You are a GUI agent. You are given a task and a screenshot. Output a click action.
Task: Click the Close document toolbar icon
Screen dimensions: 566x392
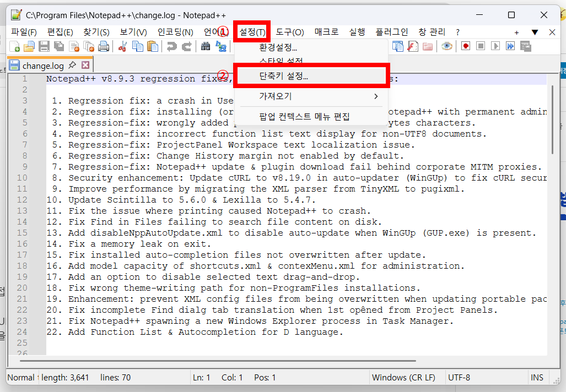coord(74,46)
